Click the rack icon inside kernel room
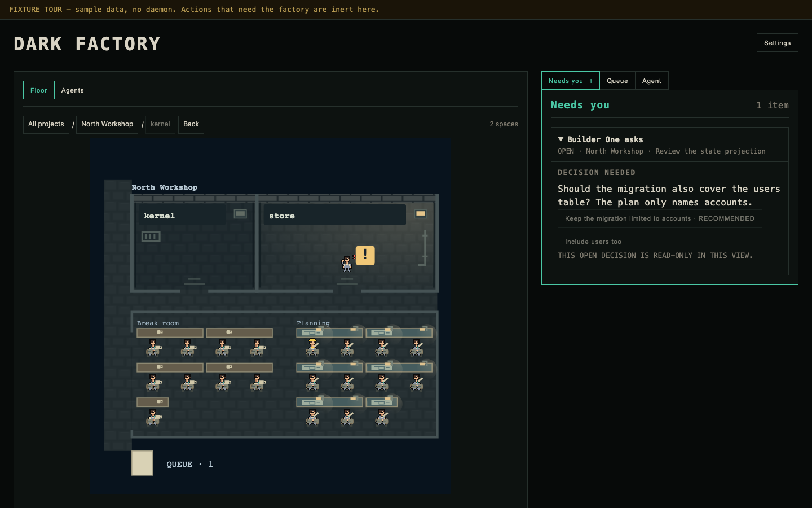This screenshot has width=812, height=508. [x=151, y=236]
